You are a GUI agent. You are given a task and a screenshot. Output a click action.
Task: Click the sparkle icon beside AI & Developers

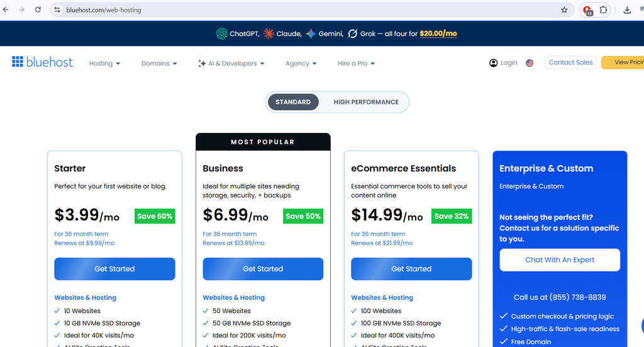click(202, 64)
